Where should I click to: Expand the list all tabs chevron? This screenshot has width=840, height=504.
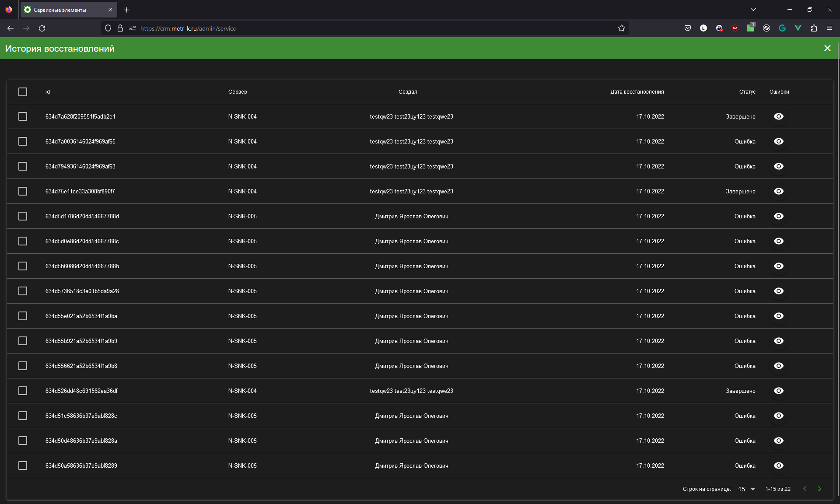pyautogui.click(x=753, y=10)
